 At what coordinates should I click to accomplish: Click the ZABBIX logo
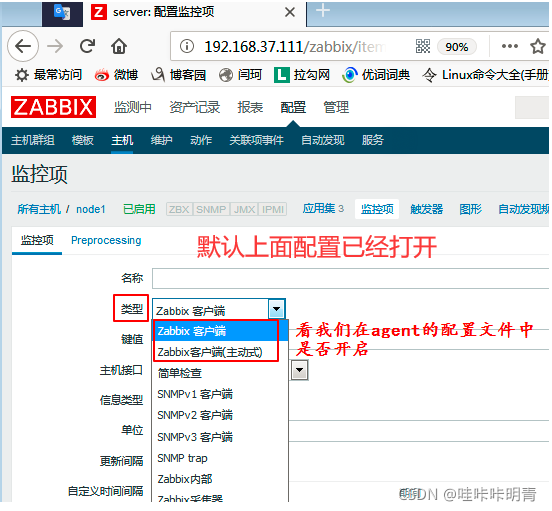point(53,107)
